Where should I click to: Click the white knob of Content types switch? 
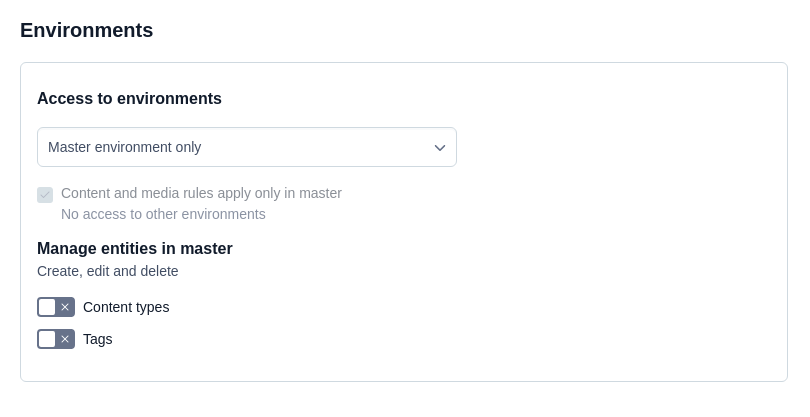[x=47, y=307]
